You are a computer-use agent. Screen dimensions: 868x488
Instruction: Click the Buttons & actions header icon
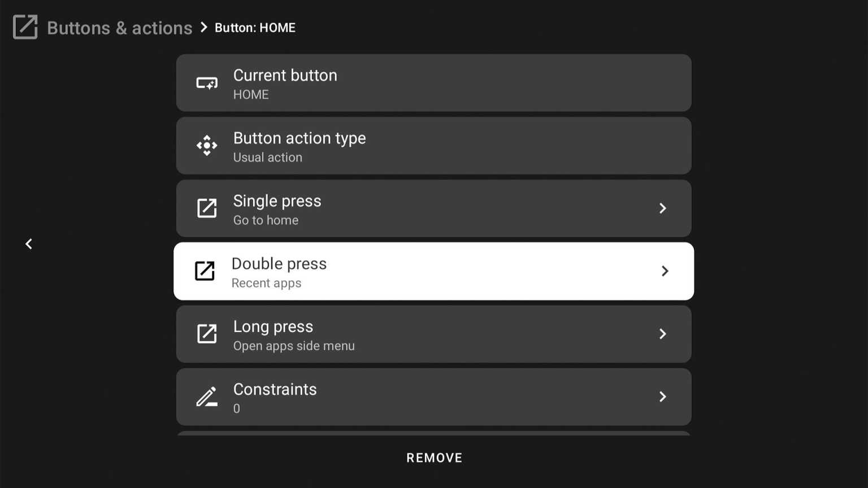(x=25, y=27)
